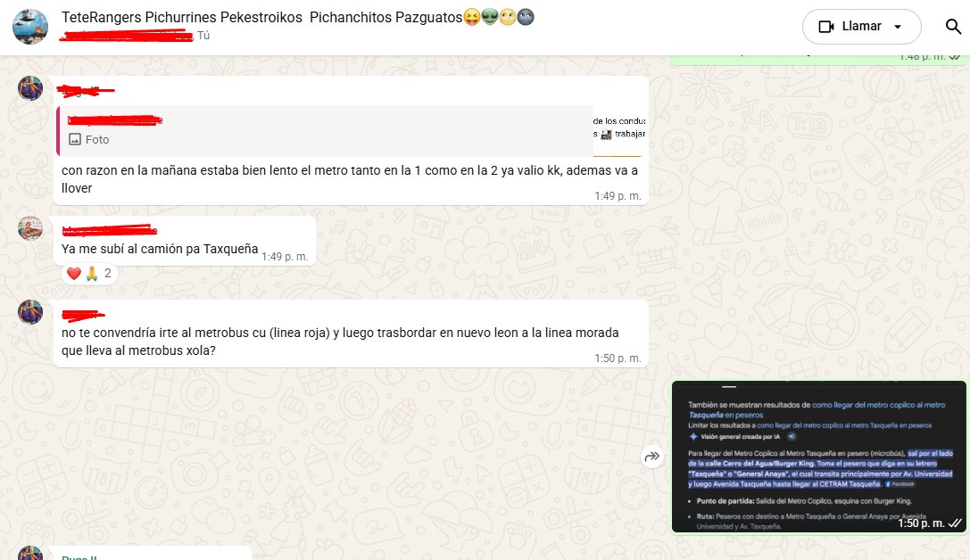This screenshot has width=970, height=560.
Task: Click the 1:49 p. m. timestamp on metro lento message
Action: (x=618, y=196)
